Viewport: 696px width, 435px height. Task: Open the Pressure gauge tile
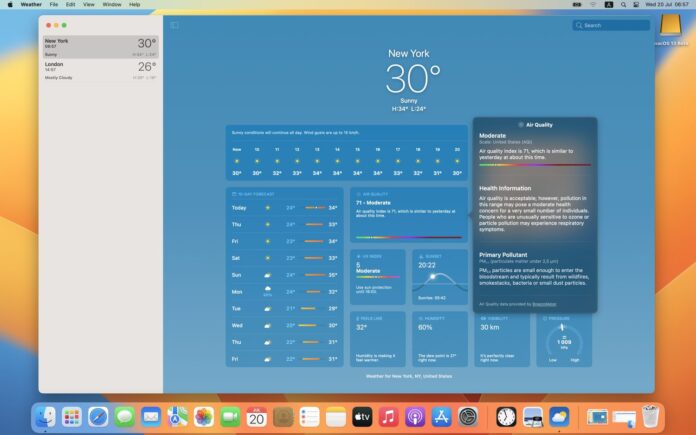(564, 340)
